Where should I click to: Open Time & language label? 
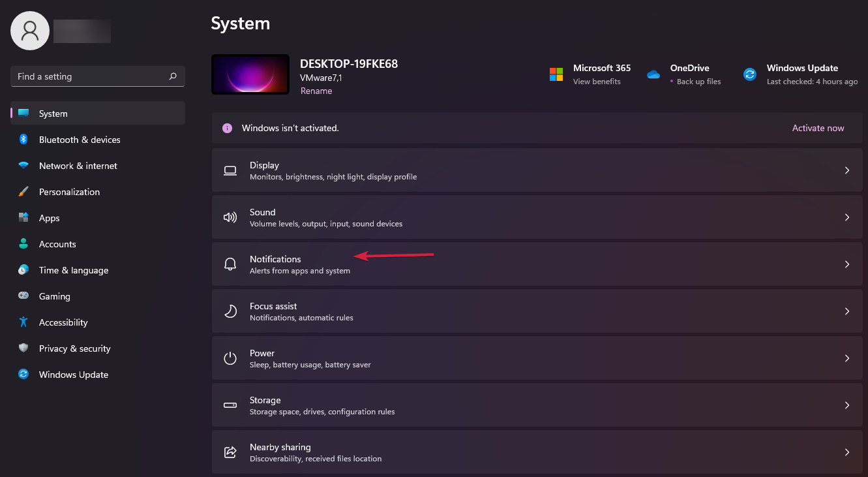(x=74, y=270)
